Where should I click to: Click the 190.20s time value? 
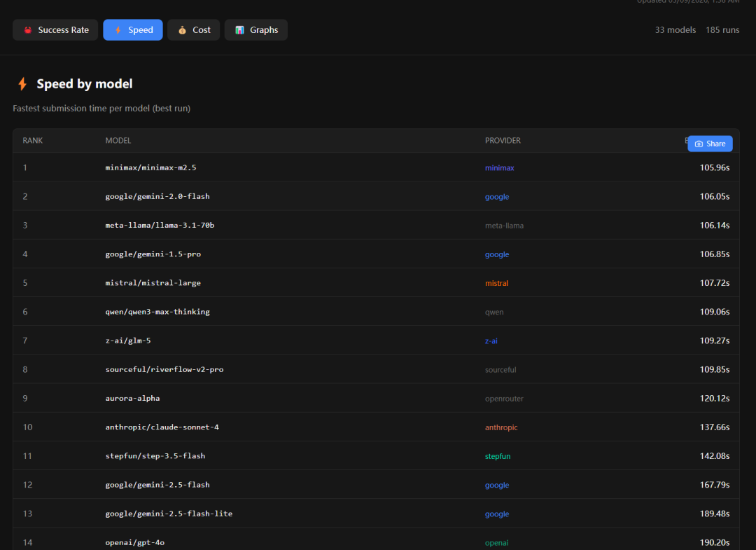(x=715, y=543)
